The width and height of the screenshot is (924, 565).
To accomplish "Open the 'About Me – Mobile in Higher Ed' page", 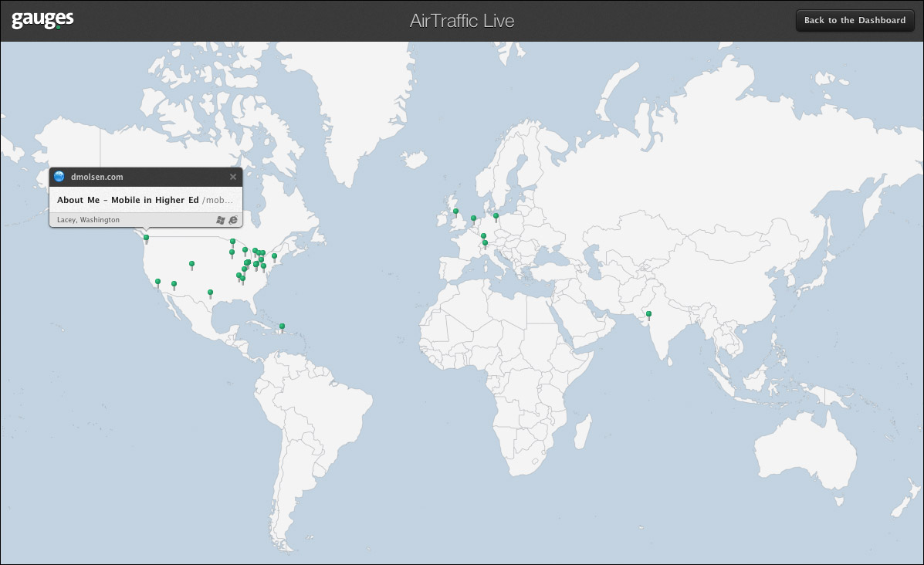I will coord(128,200).
